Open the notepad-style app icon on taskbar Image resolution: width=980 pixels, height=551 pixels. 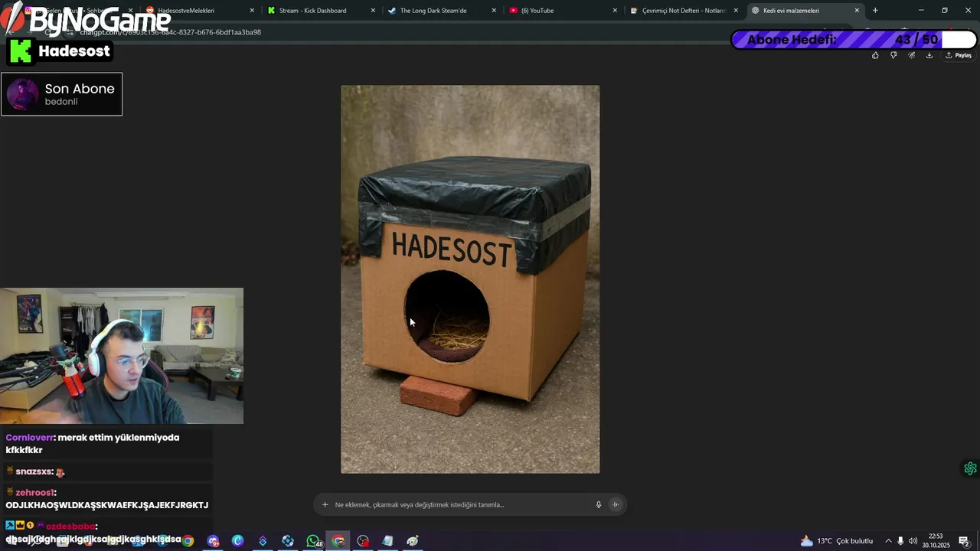click(387, 541)
